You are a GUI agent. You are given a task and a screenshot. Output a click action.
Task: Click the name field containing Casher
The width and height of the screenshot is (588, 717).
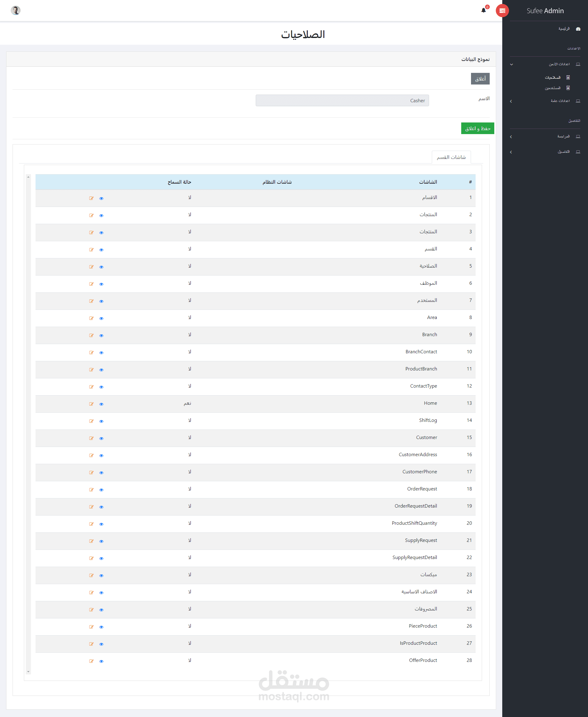pyautogui.click(x=342, y=100)
